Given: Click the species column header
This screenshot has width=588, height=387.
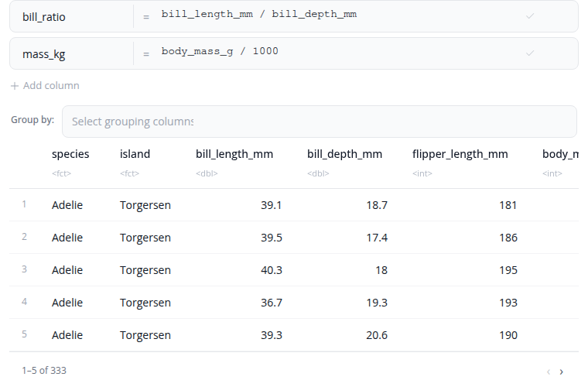Looking at the screenshot, I should pyautogui.click(x=70, y=154).
